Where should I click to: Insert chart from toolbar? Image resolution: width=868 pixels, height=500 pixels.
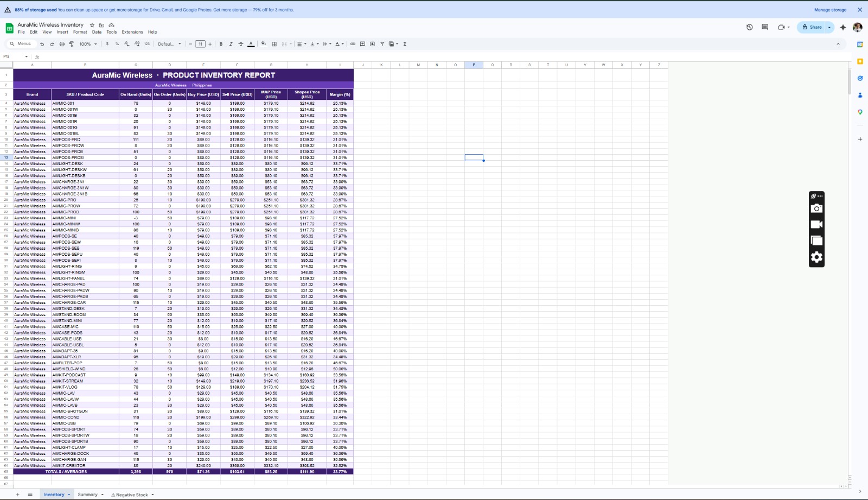point(372,44)
